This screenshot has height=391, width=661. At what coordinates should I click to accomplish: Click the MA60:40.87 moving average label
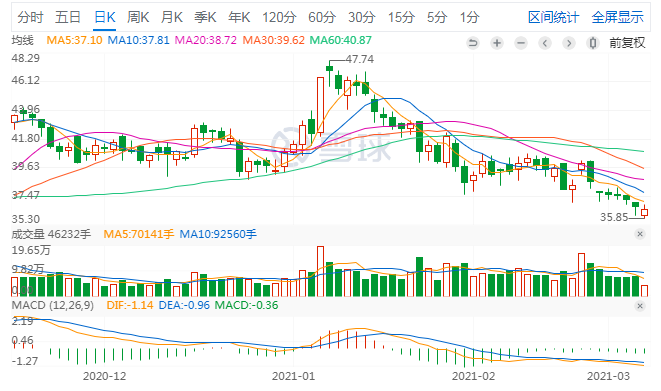click(x=341, y=40)
